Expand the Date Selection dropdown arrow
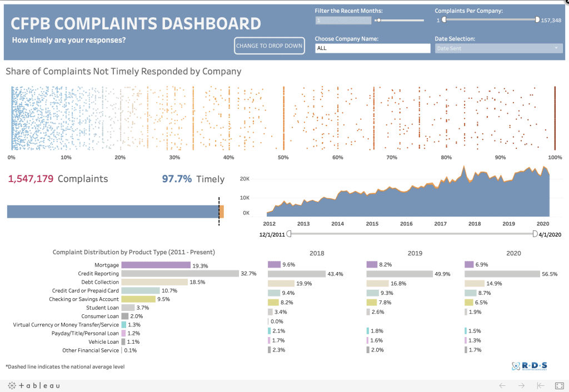569x392 pixels. pos(557,48)
